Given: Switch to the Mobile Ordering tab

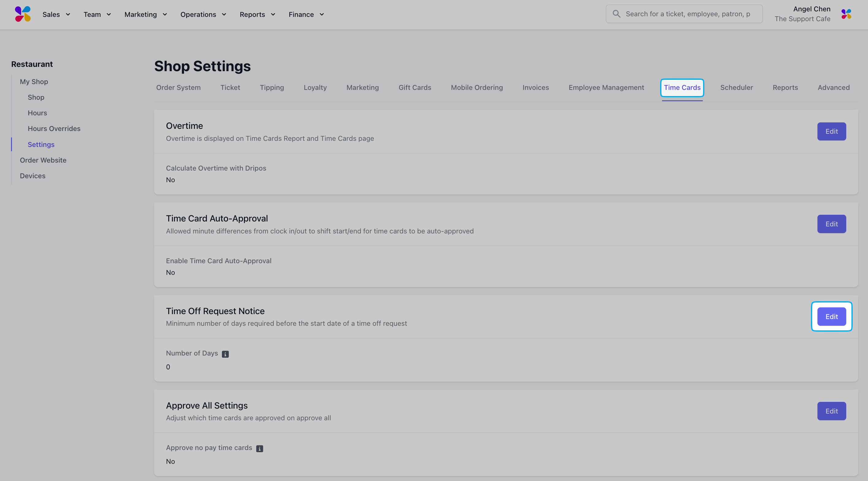Looking at the screenshot, I should [477, 87].
